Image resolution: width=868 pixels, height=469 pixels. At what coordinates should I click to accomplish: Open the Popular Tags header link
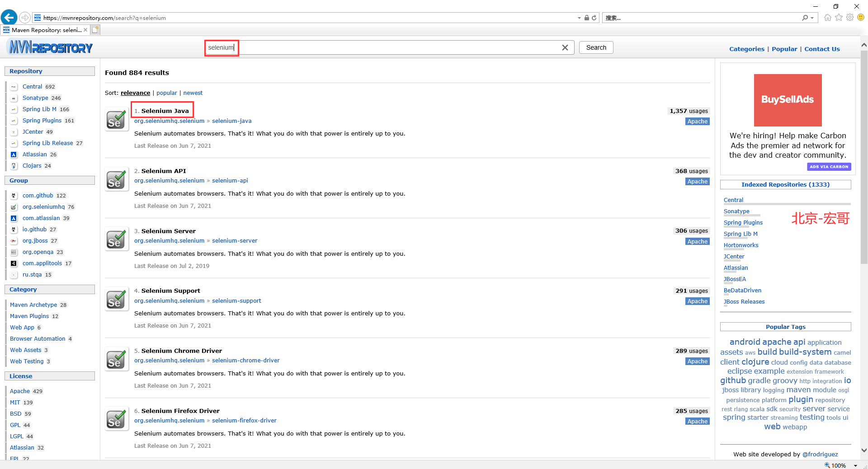click(x=785, y=327)
